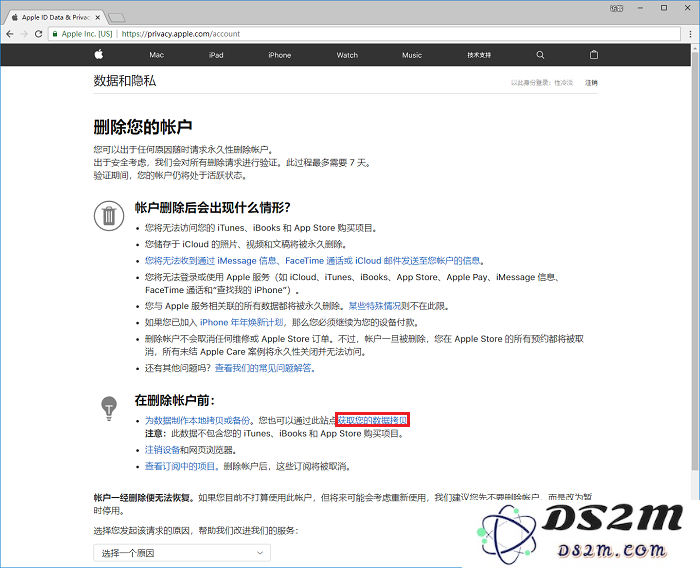Open the Mac menu item
The width and height of the screenshot is (700, 568).
[157, 55]
